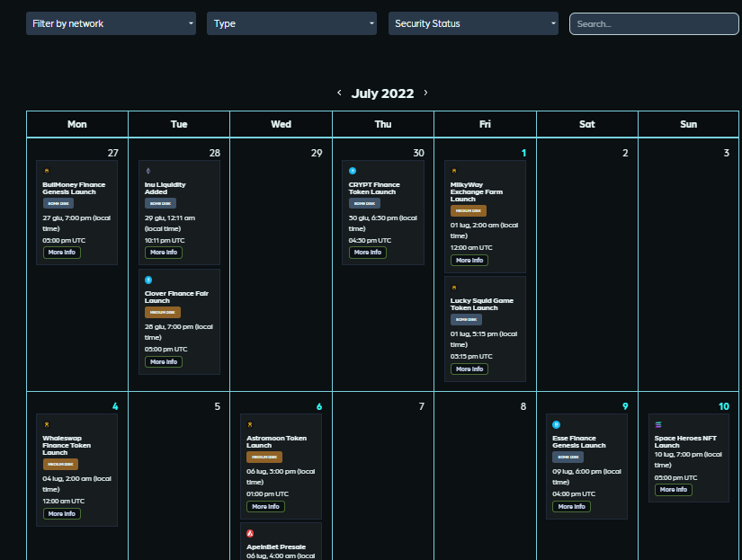Open More Info for Space Heroes NFT
The height and width of the screenshot is (560, 742).
[x=674, y=490]
